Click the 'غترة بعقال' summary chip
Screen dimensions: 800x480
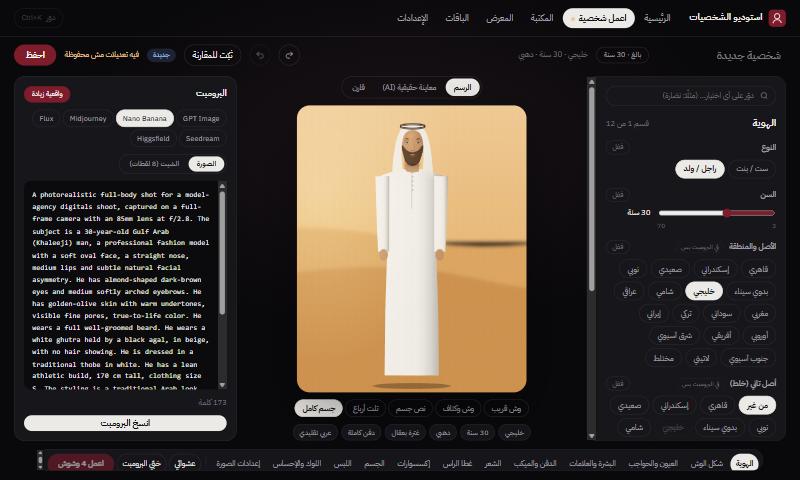point(405,433)
